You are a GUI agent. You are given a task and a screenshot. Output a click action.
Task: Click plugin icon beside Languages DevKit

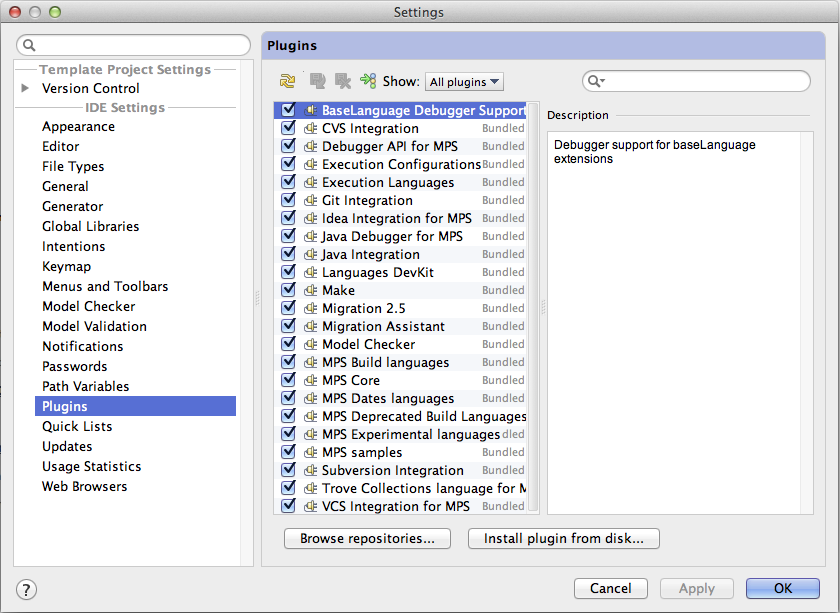311,273
